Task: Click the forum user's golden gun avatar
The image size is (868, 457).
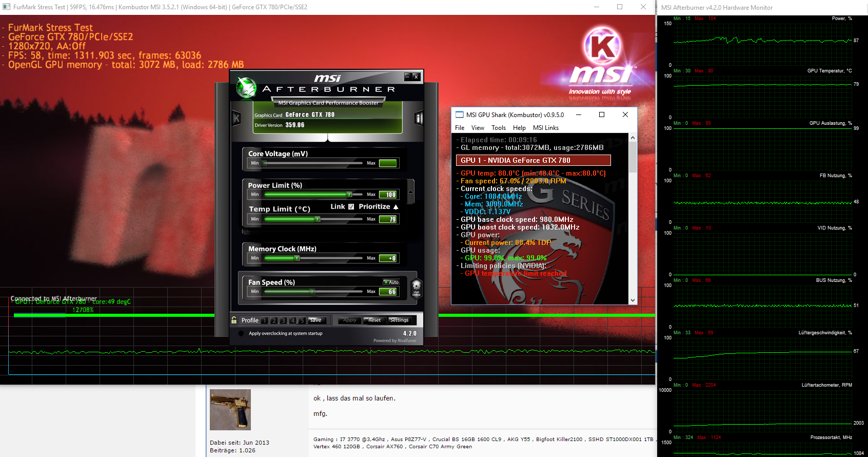Action: tap(230, 410)
